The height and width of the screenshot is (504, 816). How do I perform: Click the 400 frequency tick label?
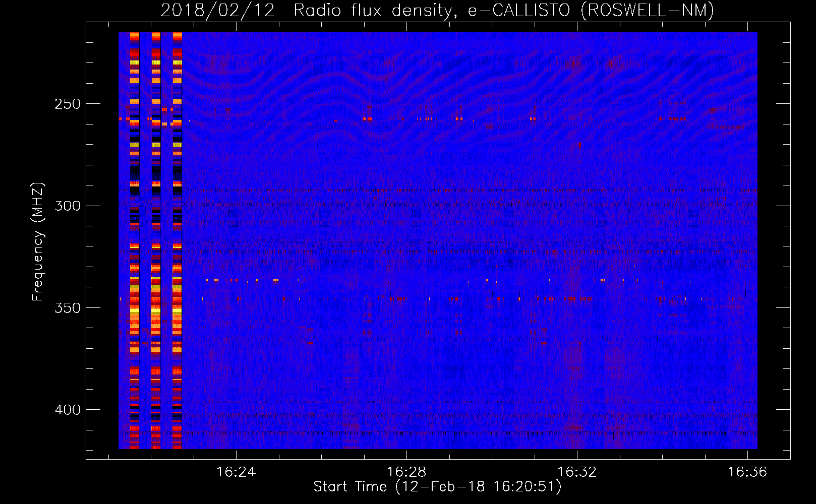tap(67, 410)
